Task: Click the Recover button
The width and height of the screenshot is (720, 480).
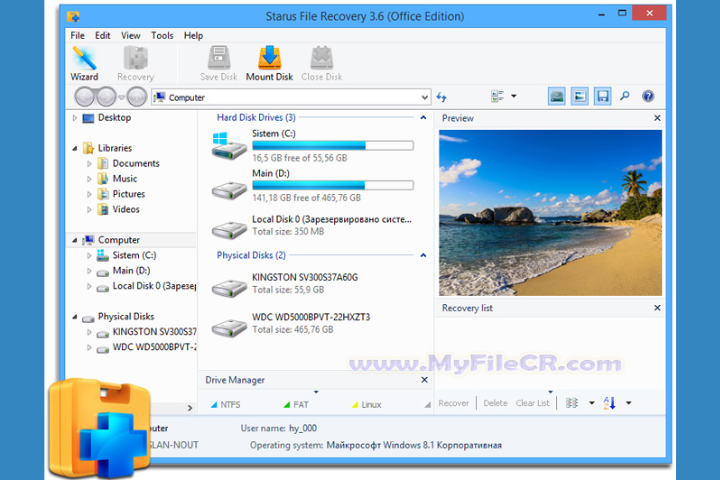Action: click(x=453, y=403)
